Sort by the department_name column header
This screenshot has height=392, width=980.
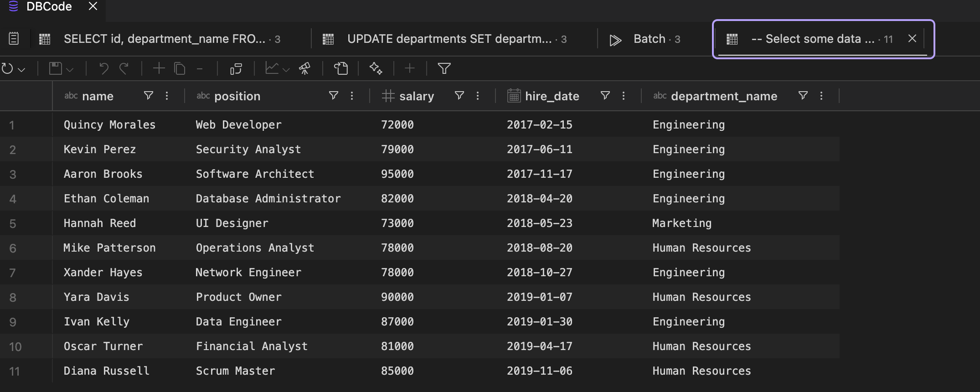pyautogui.click(x=724, y=96)
